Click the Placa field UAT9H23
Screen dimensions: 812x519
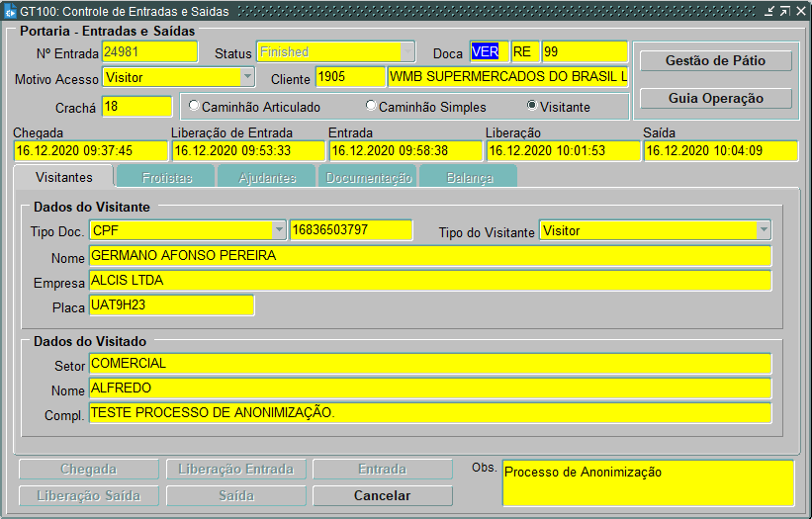click(x=171, y=305)
